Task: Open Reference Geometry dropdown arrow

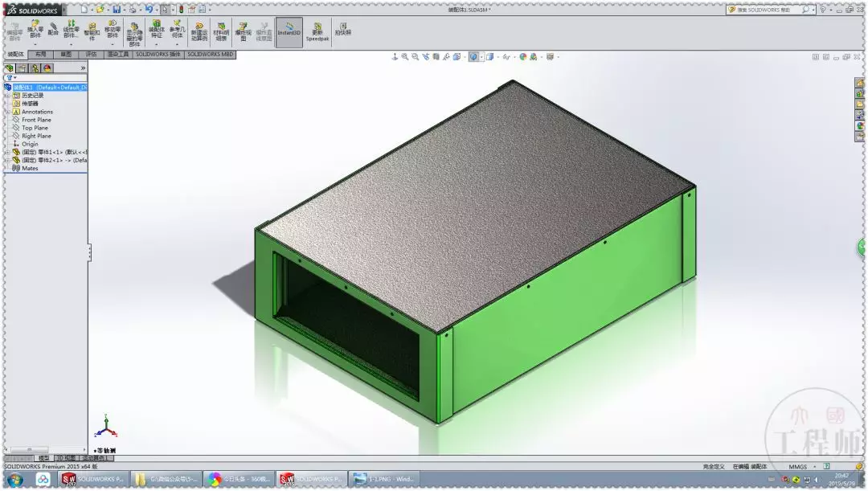Action: tap(177, 43)
